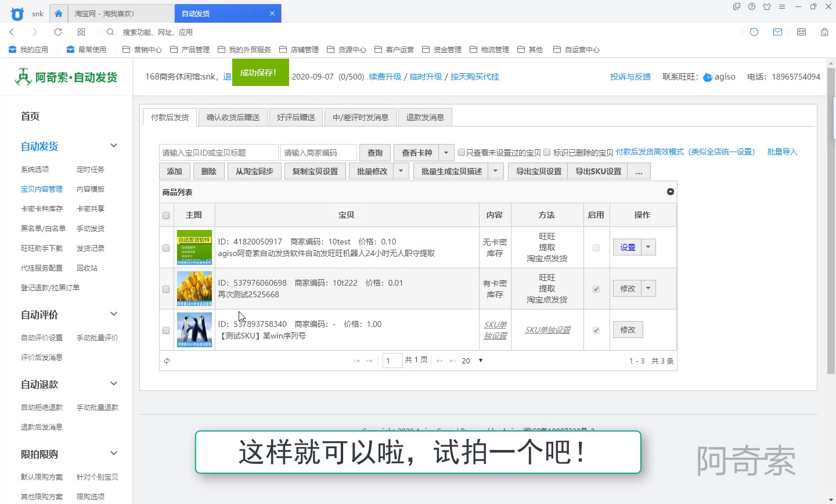
Task: Expand the 批量修改 dropdown arrow
Action: pos(401,171)
